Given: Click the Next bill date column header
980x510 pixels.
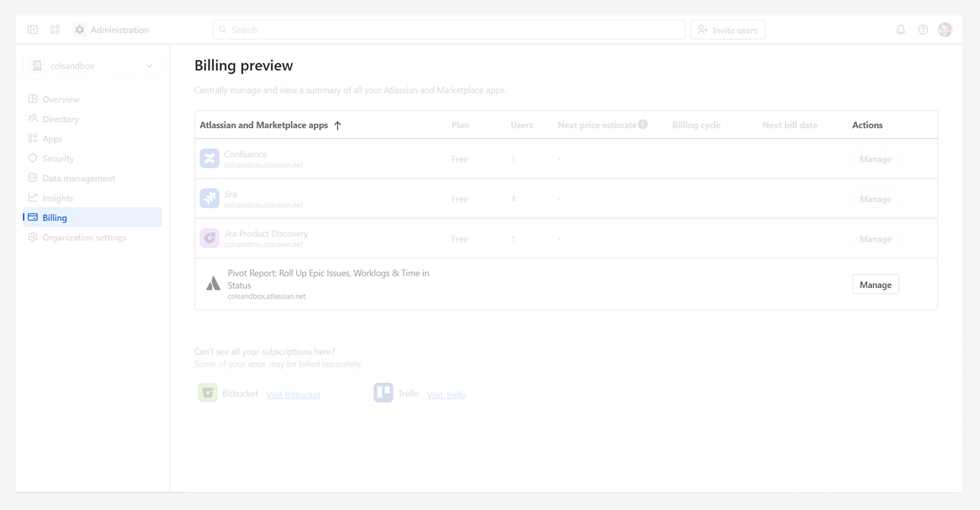Looking at the screenshot, I should pyautogui.click(x=790, y=125).
